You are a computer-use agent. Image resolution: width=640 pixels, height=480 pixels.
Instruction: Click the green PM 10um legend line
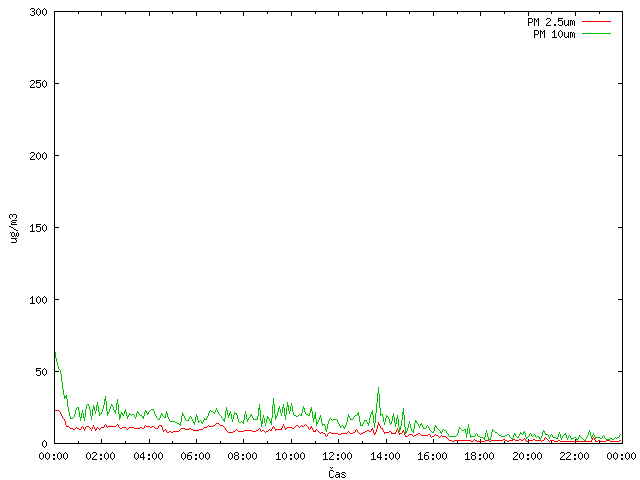[596, 33]
